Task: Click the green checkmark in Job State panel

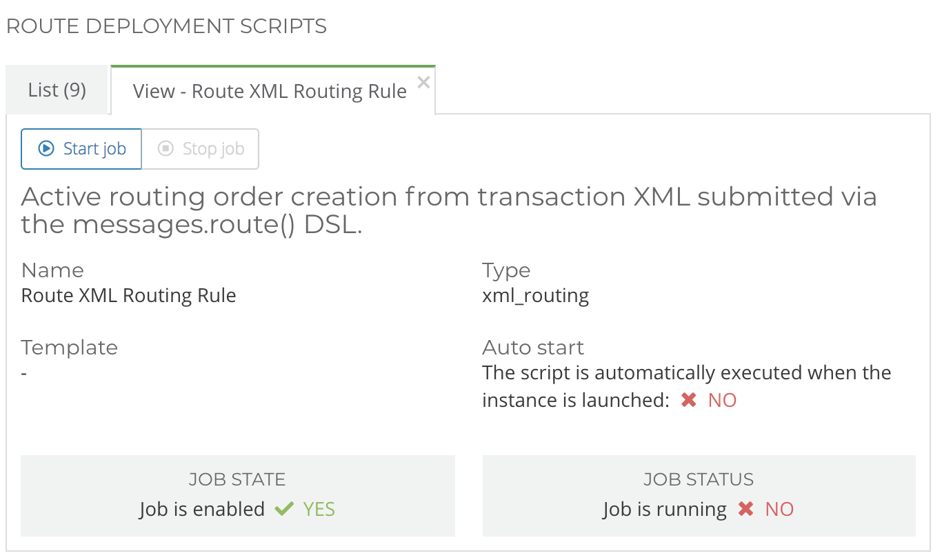Action: coord(285,509)
